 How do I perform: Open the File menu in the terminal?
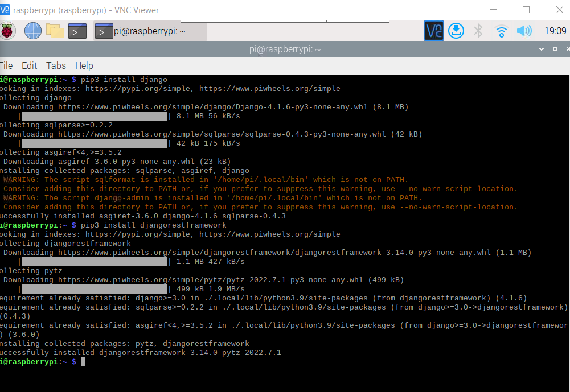point(6,65)
